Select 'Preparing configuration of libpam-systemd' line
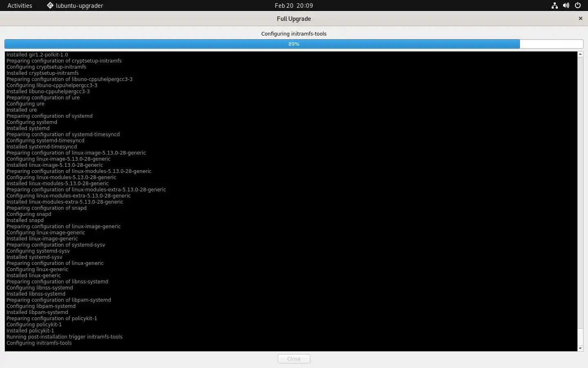588x368 pixels. (x=59, y=300)
